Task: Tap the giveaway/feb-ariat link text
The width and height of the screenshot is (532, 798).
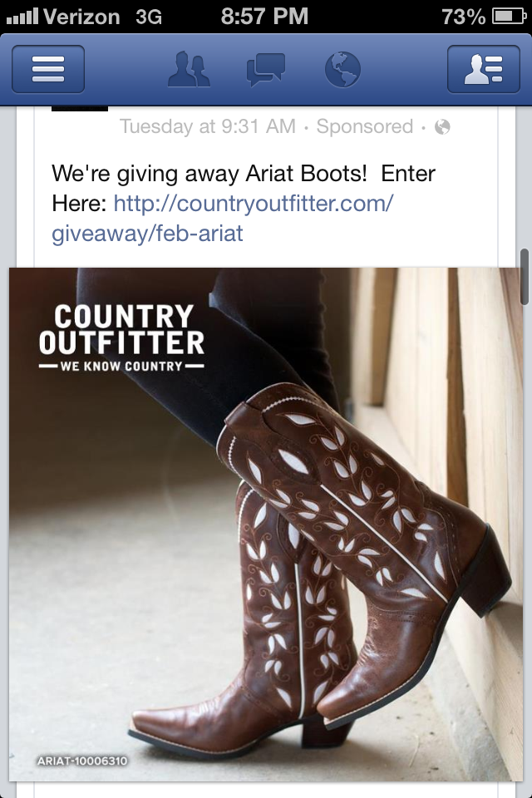Action: point(148,234)
